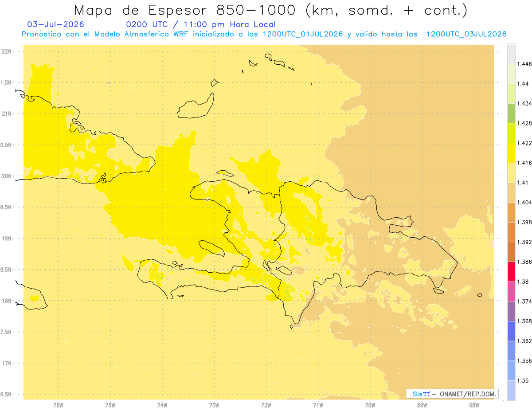Click the colorbar value 1.368
532x411 pixels.
tap(524, 321)
